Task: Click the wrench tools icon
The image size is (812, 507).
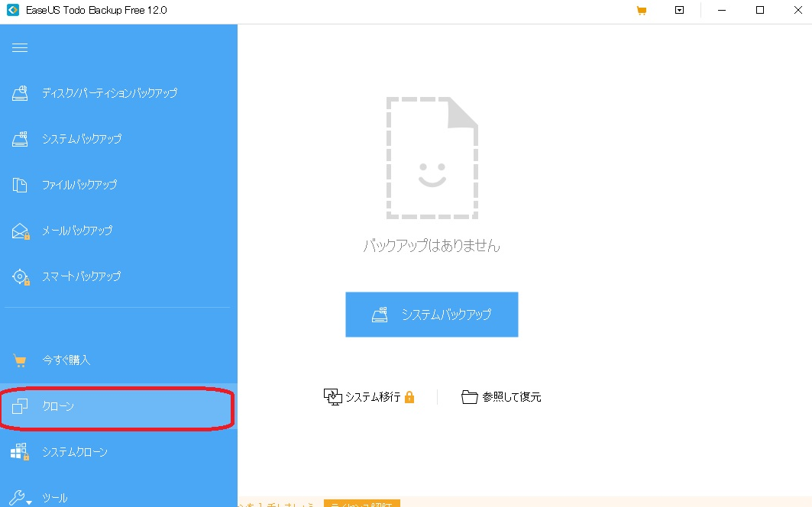Action: tap(18, 498)
